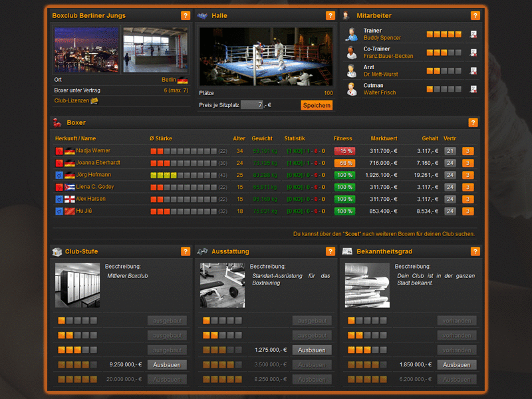Click the gender icon beside Jörg Hofmann
The width and height of the screenshot is (532, 399).
pos(58,175)
